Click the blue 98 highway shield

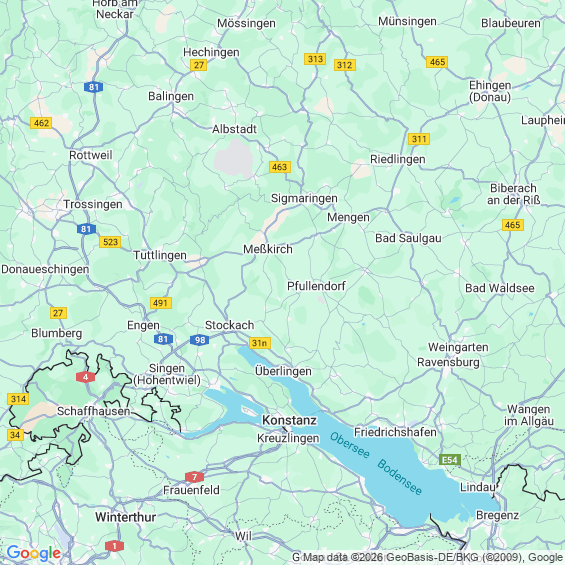tap(200, 340)
